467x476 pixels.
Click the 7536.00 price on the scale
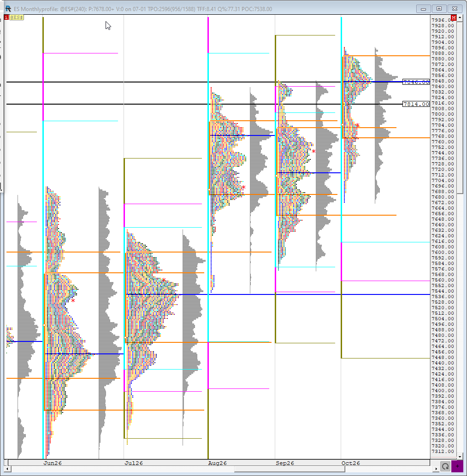443,297
